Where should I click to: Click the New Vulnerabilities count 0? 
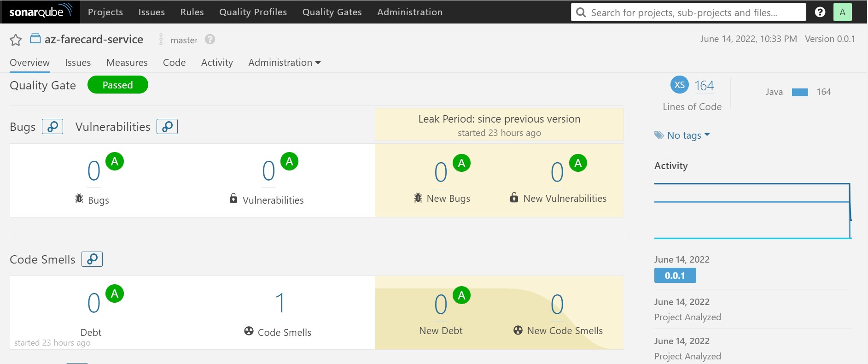pyautogui.click(x=557, y=172)
